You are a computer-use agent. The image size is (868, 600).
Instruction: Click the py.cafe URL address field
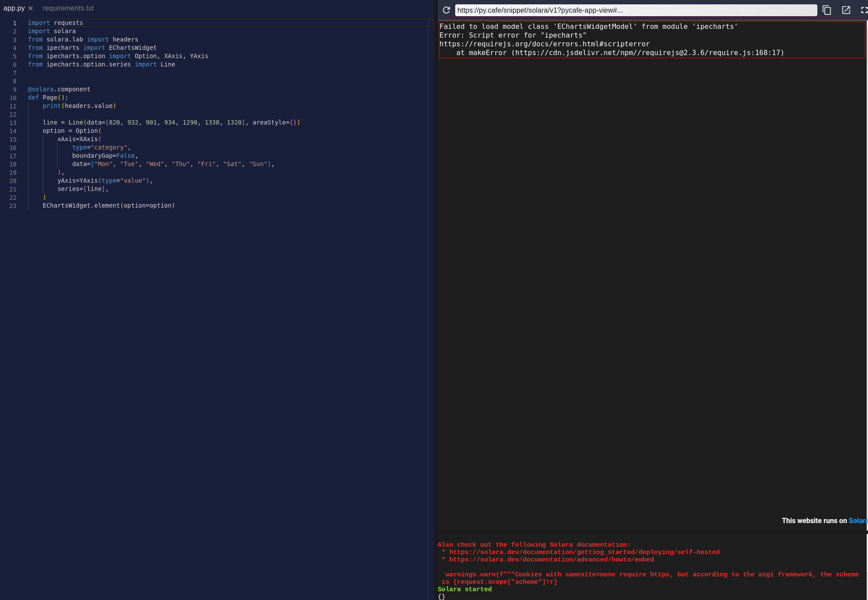(x=636, y=10)
